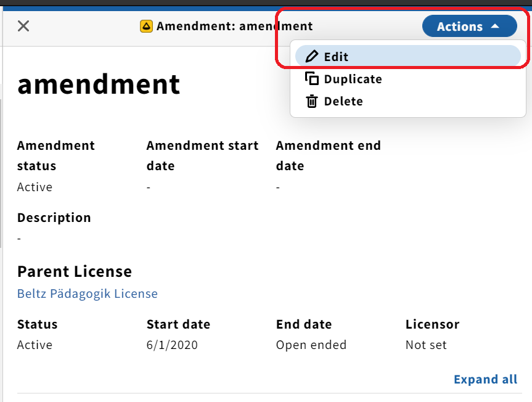Click the Parent License heading

pyautogui.click(x=75, y=271)
